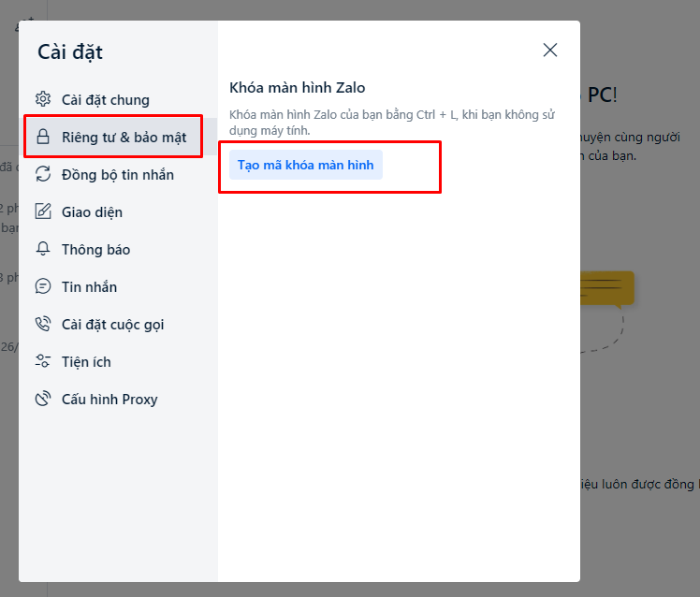Click the gear icon beside Cài đặt chung

pyautogui.click(x=43, y=99)
